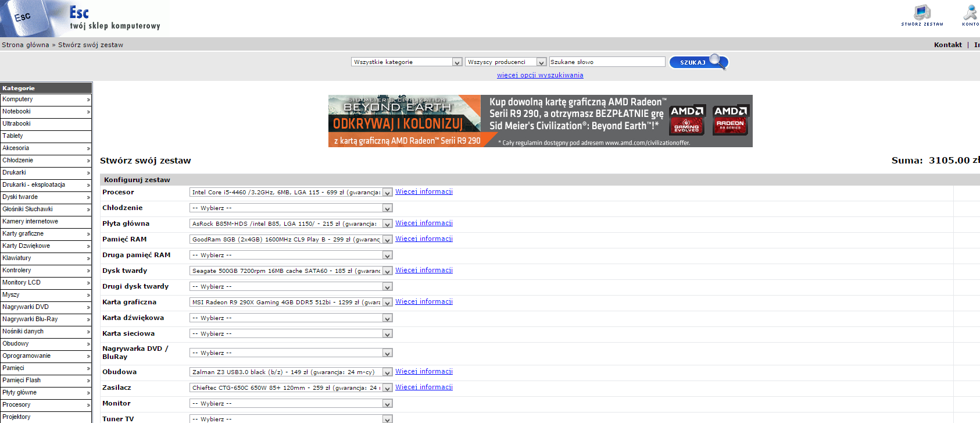Click the Szukaj search button
Screen dimensions: 980x423
[x=699, y=62]
